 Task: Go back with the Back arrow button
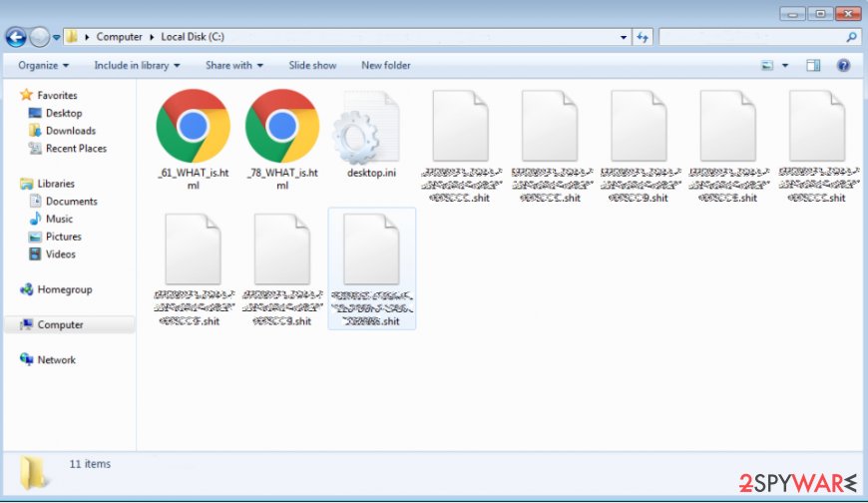point(16,37)
